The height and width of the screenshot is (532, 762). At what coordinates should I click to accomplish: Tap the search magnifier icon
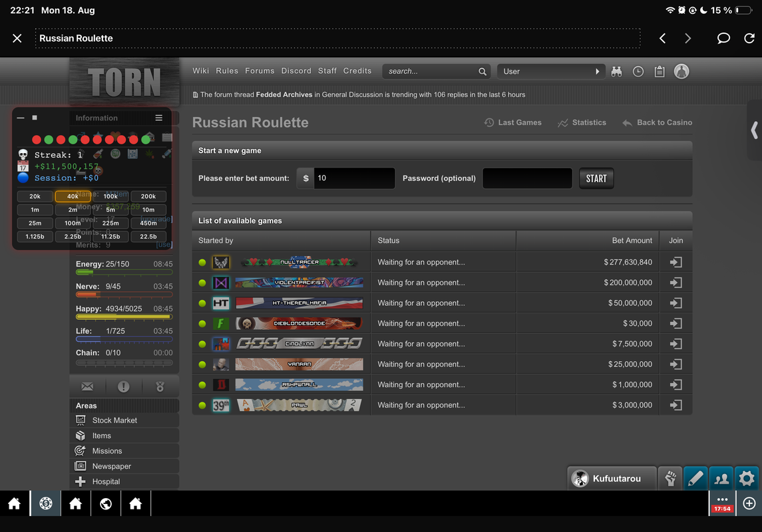coord(482,71)
